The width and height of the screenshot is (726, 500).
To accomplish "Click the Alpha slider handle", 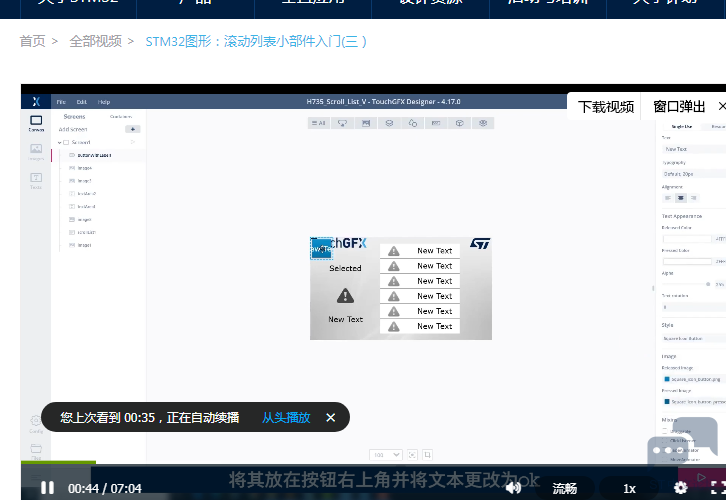I will click(708, 284).
